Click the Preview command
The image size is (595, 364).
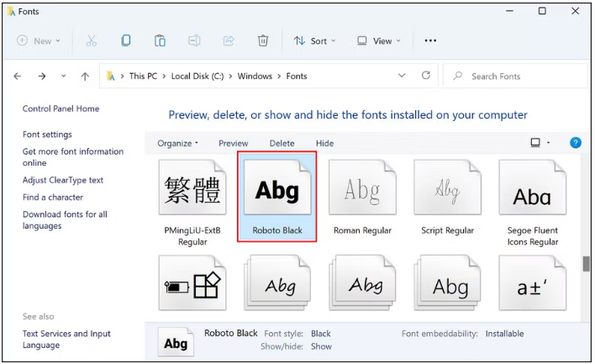pos(233,143)
